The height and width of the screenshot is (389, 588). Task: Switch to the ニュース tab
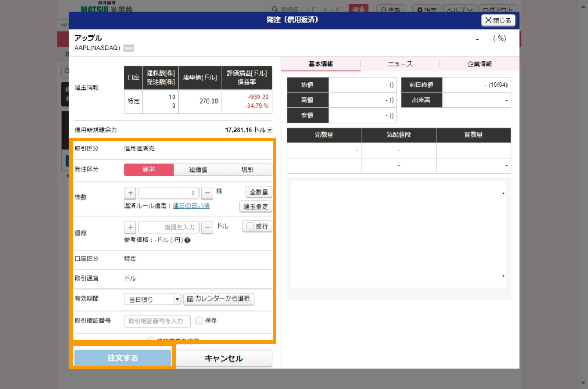[400, 64]
